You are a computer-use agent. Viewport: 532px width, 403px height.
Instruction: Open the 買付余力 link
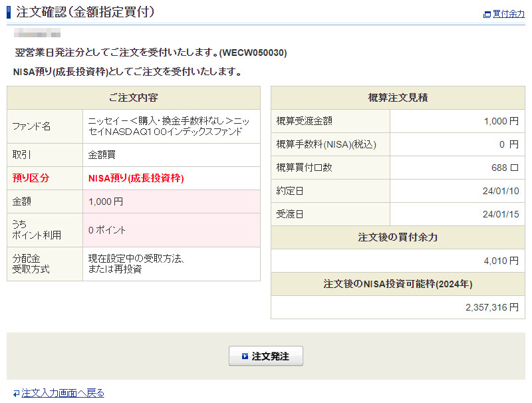pos(509,14)
